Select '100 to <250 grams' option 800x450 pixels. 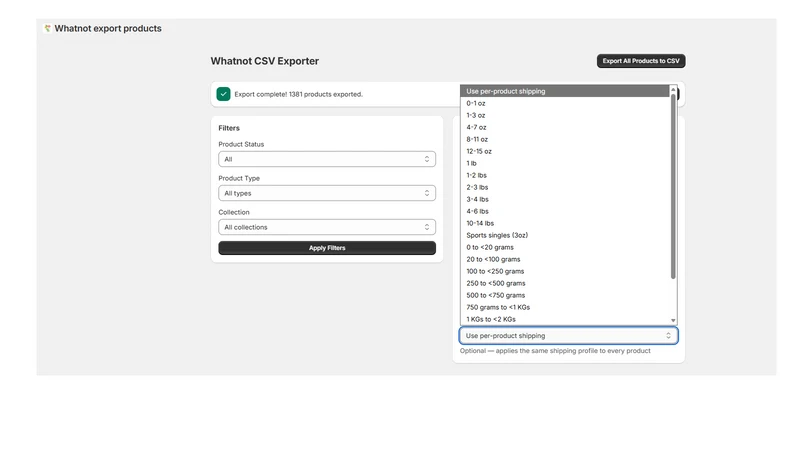[565, 271]
